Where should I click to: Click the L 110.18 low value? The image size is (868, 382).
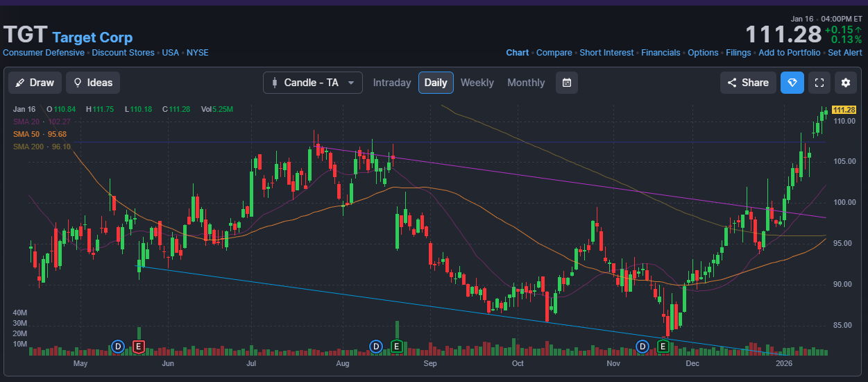tap(138, 109)
